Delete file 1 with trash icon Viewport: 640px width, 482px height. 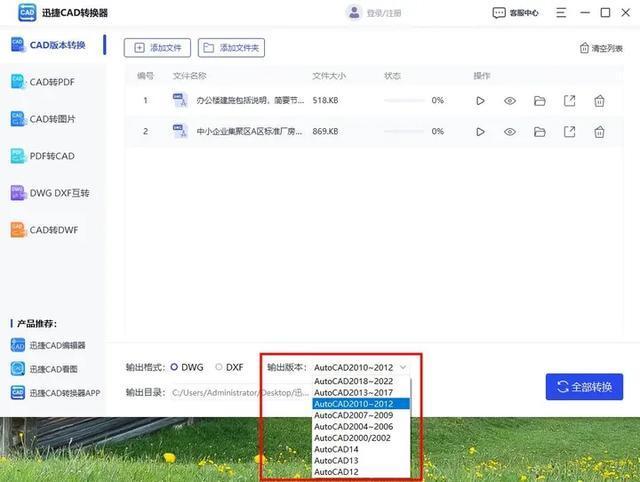(x=599, y=100)
